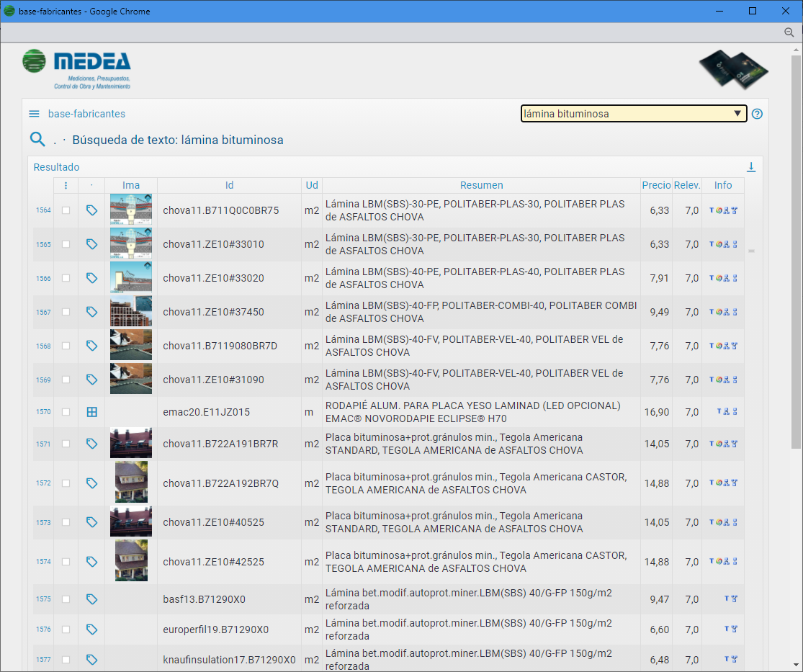Viewport: 803px width, 672px height.
Task: Click the Chrome zoom magnifier icon
Action: 789,32
